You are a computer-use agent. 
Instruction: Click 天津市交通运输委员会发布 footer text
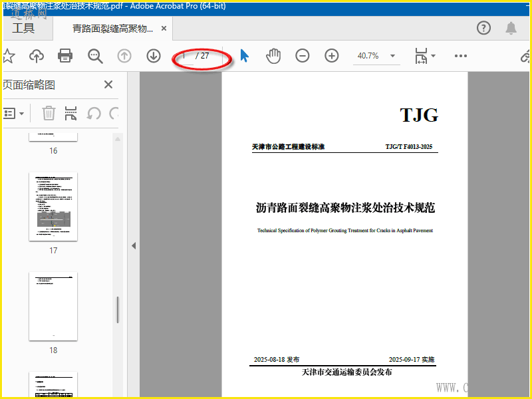[346, 372]
